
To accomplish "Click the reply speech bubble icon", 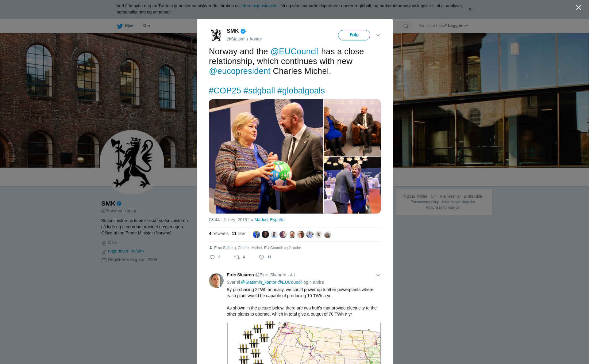I will point(212,257).
